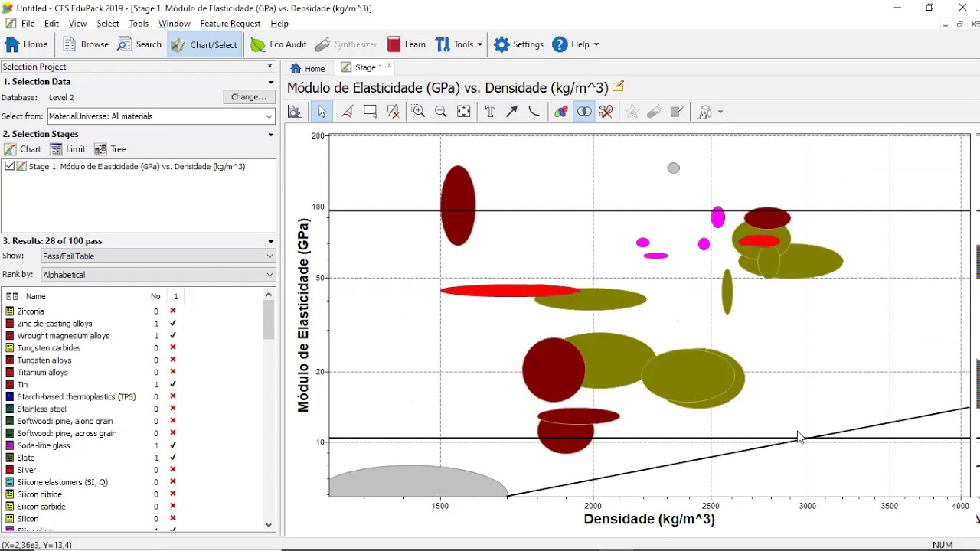
Task: Open the View menu
Action: point(77,24)
